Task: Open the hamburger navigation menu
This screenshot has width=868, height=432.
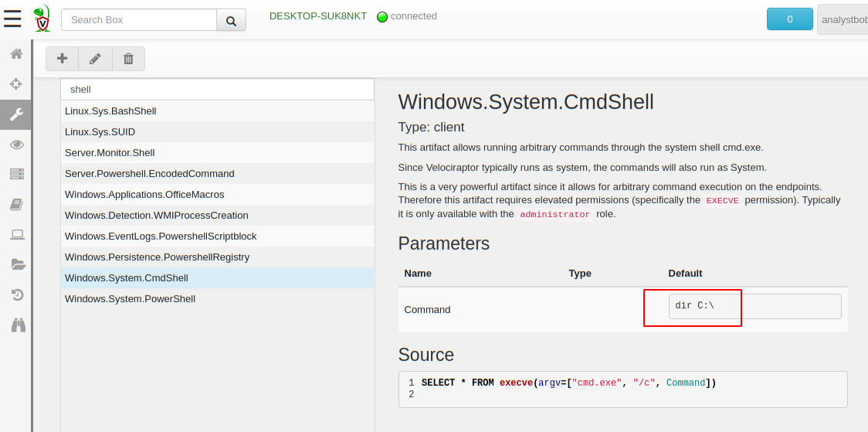Action: pyautogui.click(x=12, y=19)
